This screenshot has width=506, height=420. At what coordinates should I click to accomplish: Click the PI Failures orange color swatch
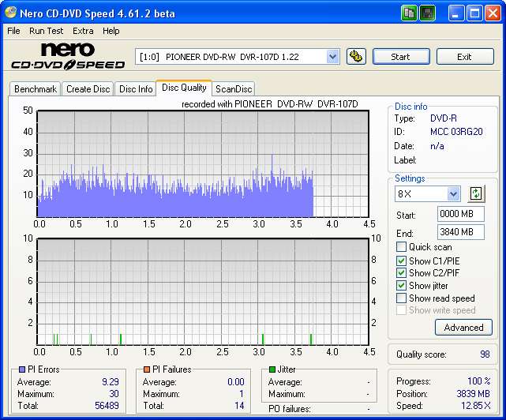[x=147, y=369]
